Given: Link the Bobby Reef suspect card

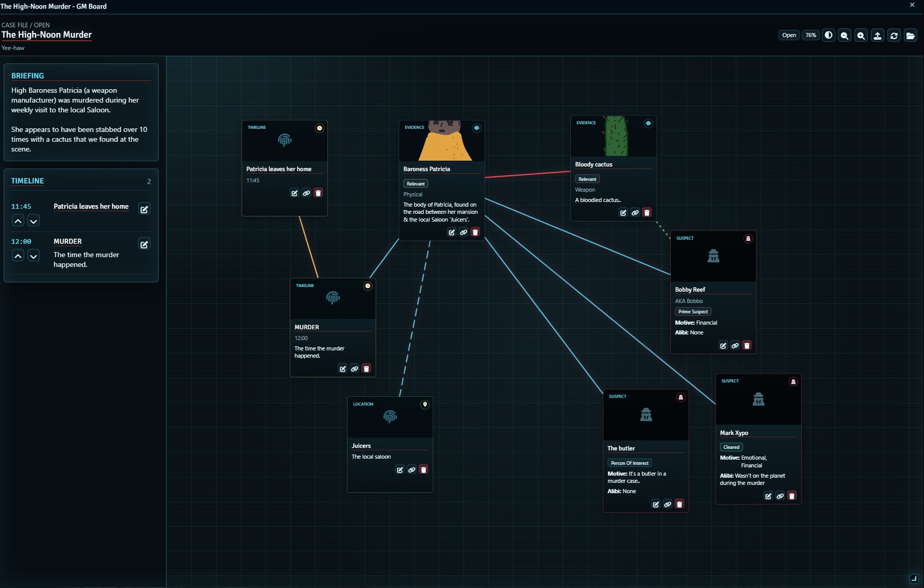Looking at the screenshot, I should [735, 345].
